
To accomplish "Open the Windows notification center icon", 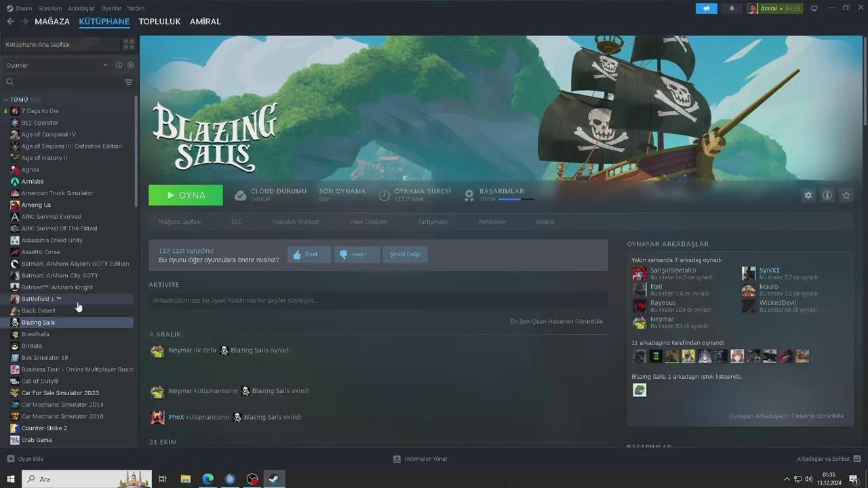I will click(854, 479).
